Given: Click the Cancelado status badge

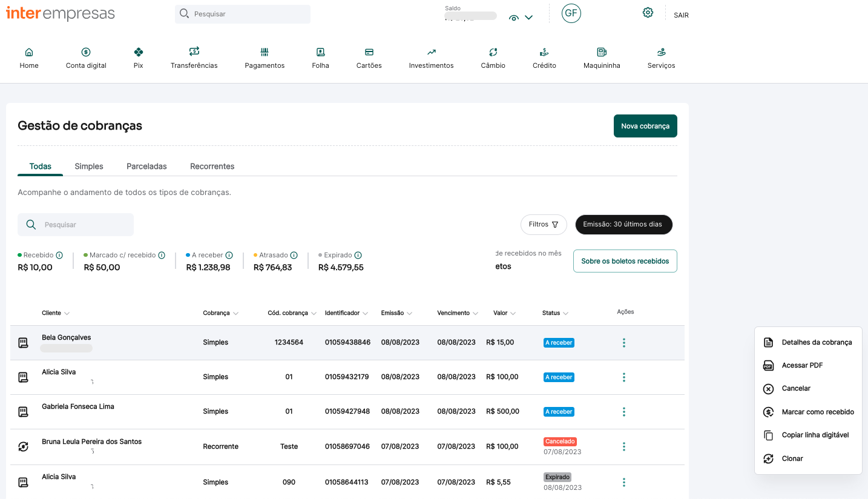Looking at the screenshot, I should [560, 441].
